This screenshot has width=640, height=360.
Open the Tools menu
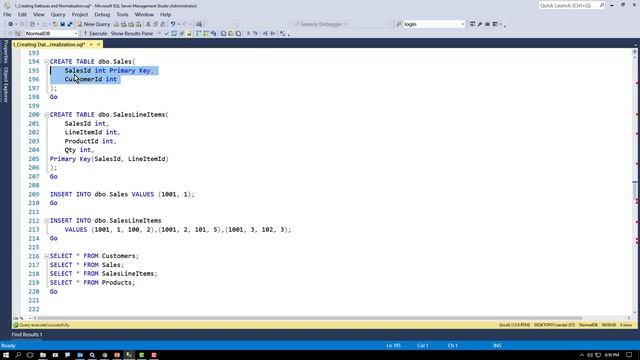click(x=122, y=14)
